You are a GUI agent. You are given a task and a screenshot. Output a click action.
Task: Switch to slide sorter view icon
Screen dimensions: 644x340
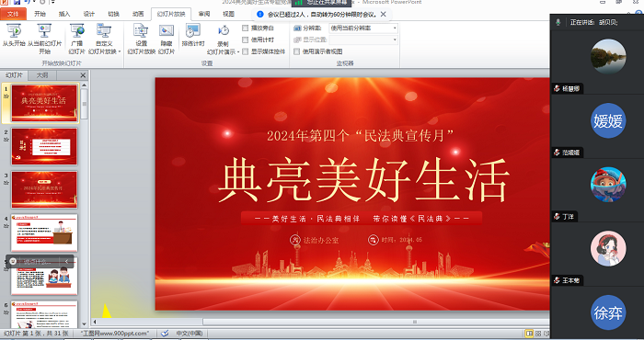(x=538, y=334)
